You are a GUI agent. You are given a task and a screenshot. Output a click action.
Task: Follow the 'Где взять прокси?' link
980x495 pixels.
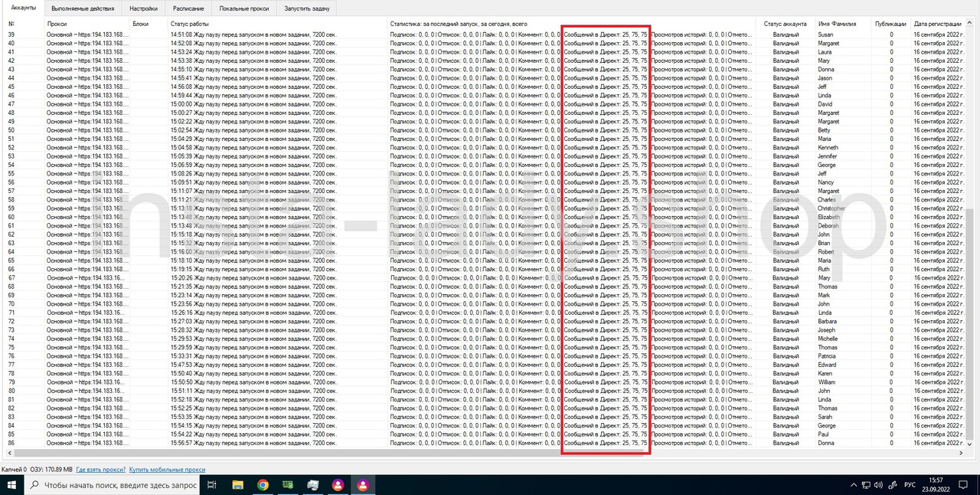(x=100, y=469)
